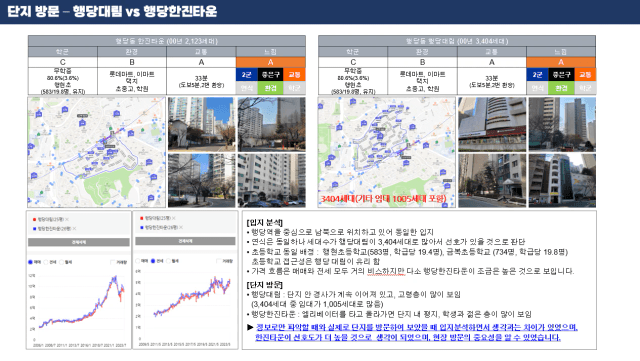Click the black 중분구 tag in 한진타운 table
The image size is (640, 361).
point(270,75)
